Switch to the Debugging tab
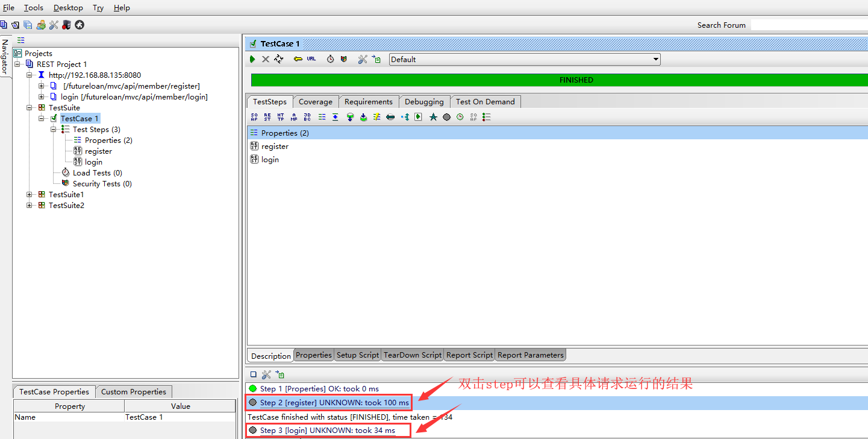 (x=423, y=101)
